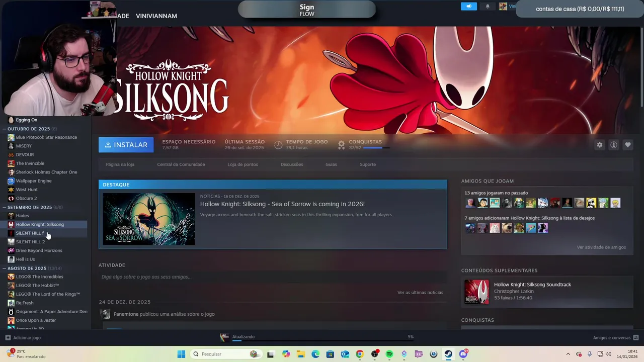
Task: Open Panemtone's profile link
Action: [x=126, y=314]
